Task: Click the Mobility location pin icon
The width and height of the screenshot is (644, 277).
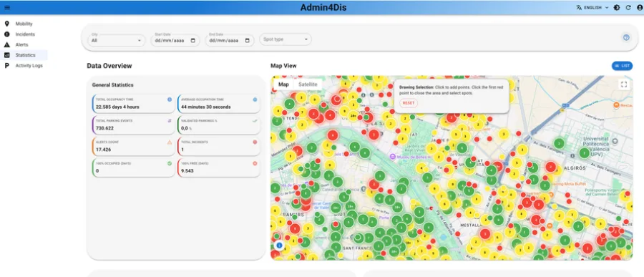Action: [x=6, y=24]
